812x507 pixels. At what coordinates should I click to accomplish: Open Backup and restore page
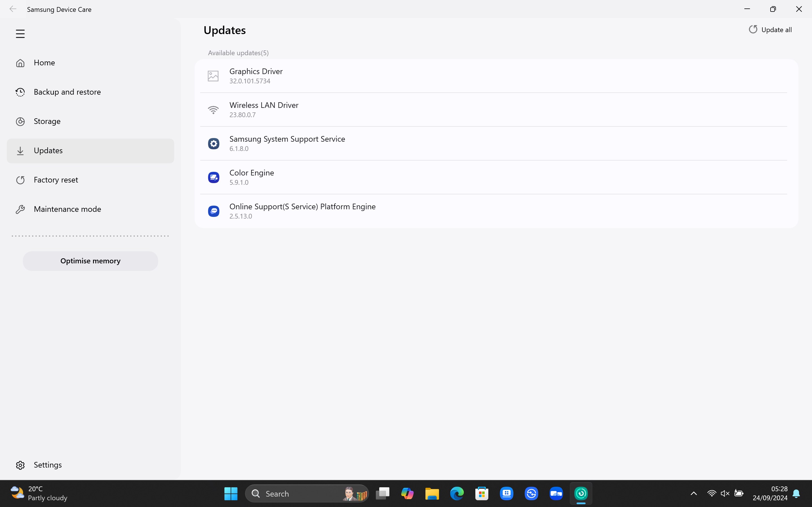tap(67, 92)
